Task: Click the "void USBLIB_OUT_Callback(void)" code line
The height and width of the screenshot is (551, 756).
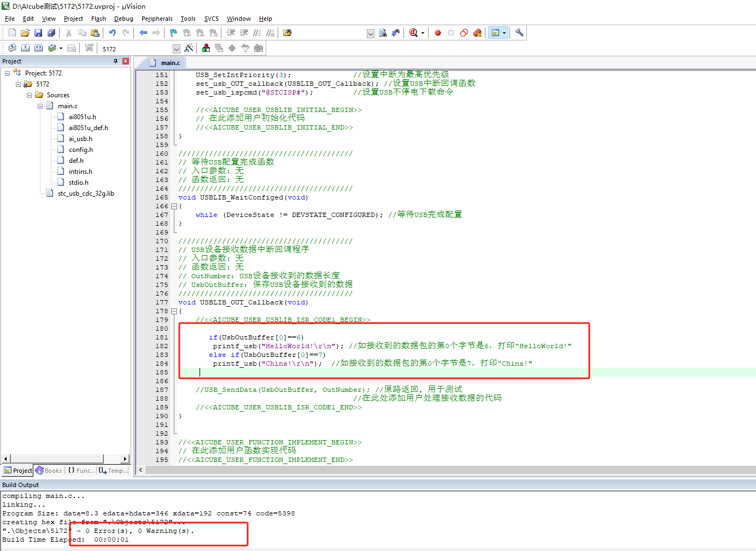Action: (x=243, y=303)
